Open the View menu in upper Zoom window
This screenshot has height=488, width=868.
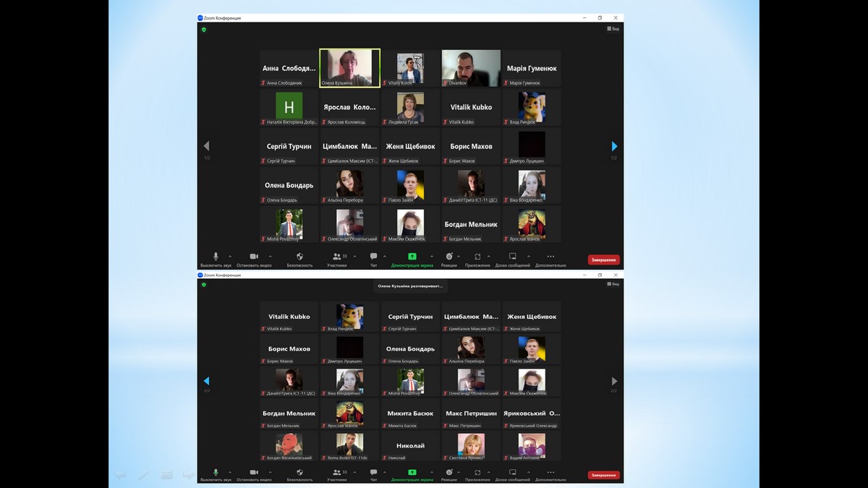click(613, 29)
